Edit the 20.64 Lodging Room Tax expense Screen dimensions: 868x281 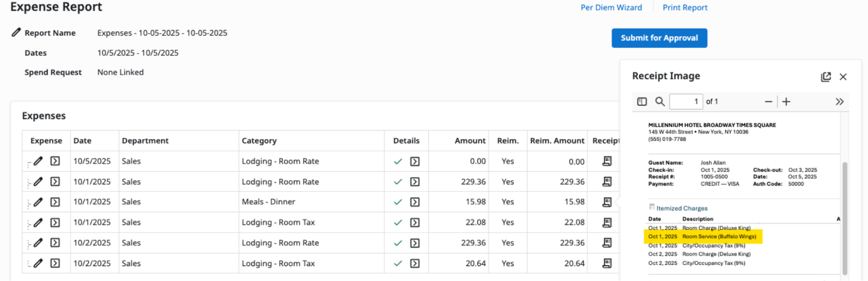pyautogui.click(x=38, y=263)
